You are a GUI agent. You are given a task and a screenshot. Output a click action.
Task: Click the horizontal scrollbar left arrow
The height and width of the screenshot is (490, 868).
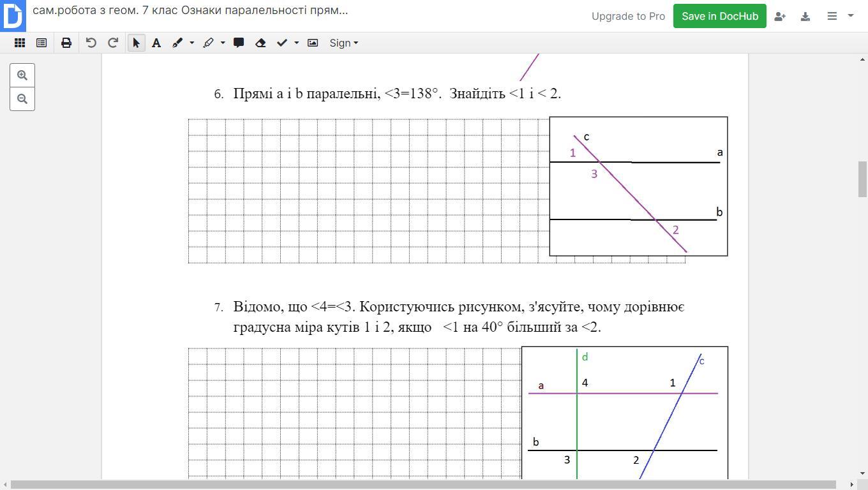click(4, 485)
